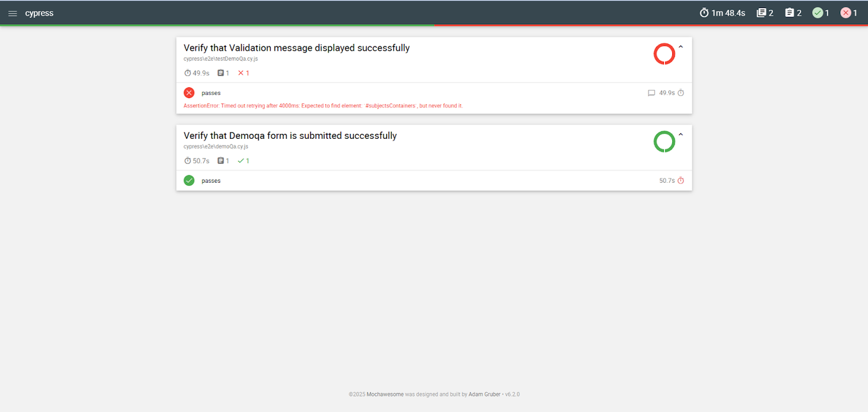Viewport: 868px width, 412px height.
Task: Click the "cypress" report title
Action: 39,13
